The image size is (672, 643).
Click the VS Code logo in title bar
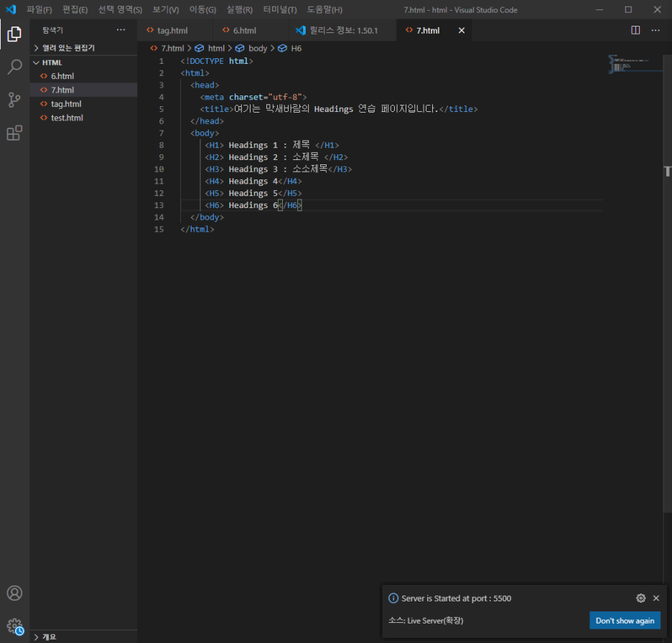[x=11, y=9]
